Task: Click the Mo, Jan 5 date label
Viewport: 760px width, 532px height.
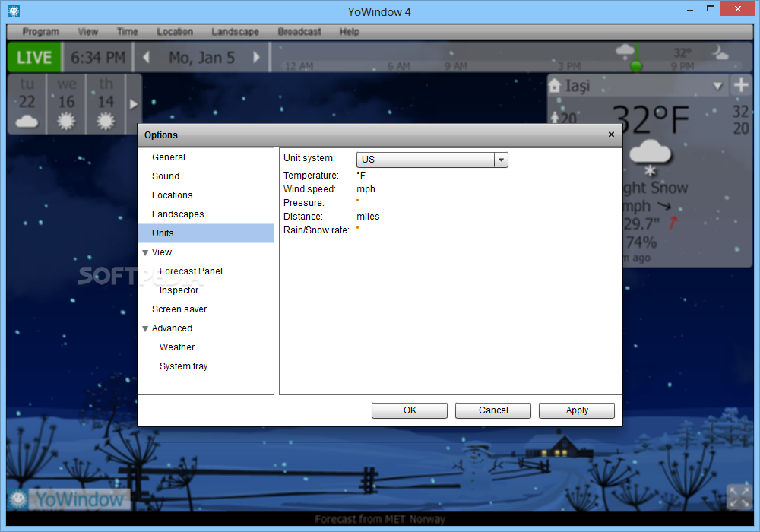Action: [x=201, y=58]
